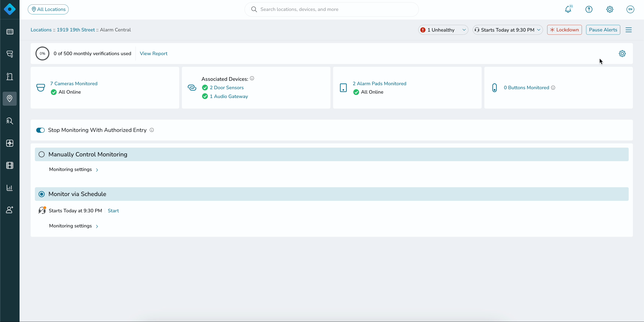Open the View Report link
644x322 pixels.
click(x=154, y=53)
